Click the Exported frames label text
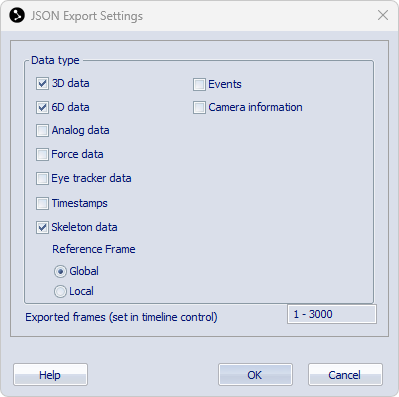Viewport: 399px width, 397px height. point(121,317)
